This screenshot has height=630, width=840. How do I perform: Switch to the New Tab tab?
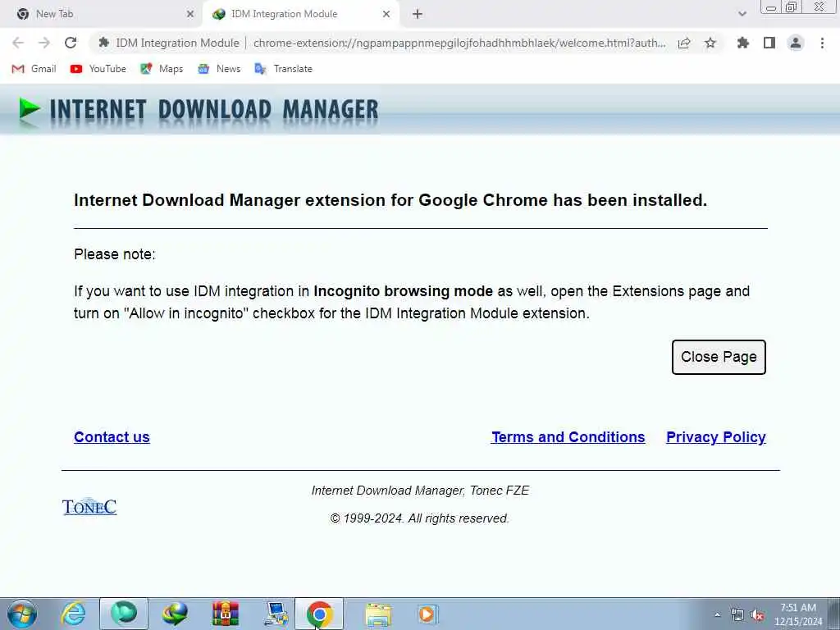coord(102,14)
